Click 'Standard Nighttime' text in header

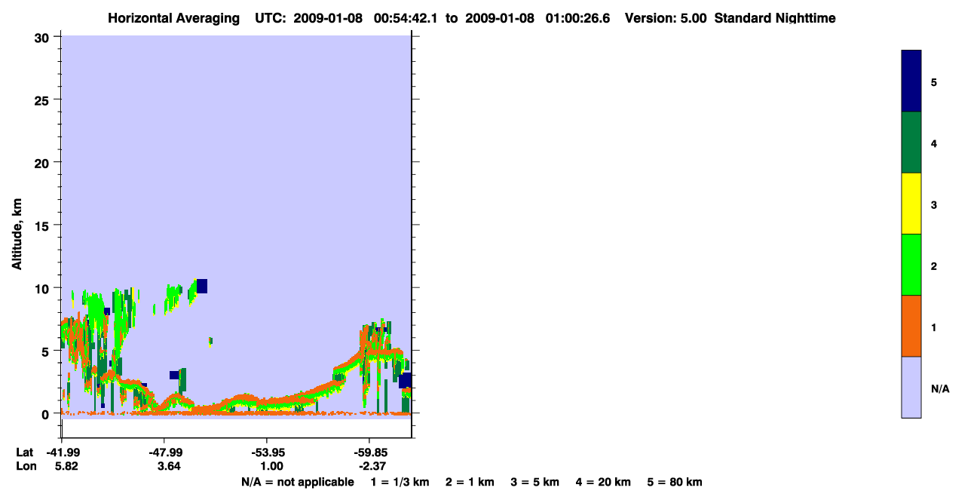point(775,18)
